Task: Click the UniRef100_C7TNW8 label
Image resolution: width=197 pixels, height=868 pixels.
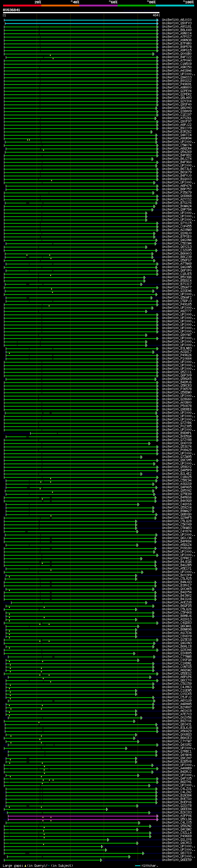Action: [177, 656]
